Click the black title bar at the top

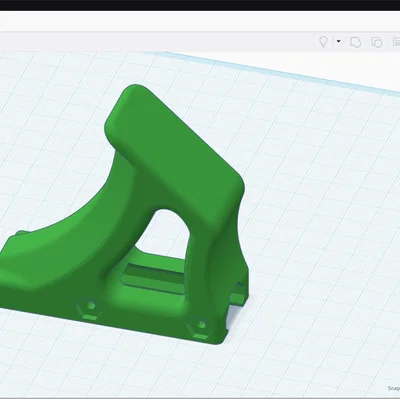(x=200, y=5)
